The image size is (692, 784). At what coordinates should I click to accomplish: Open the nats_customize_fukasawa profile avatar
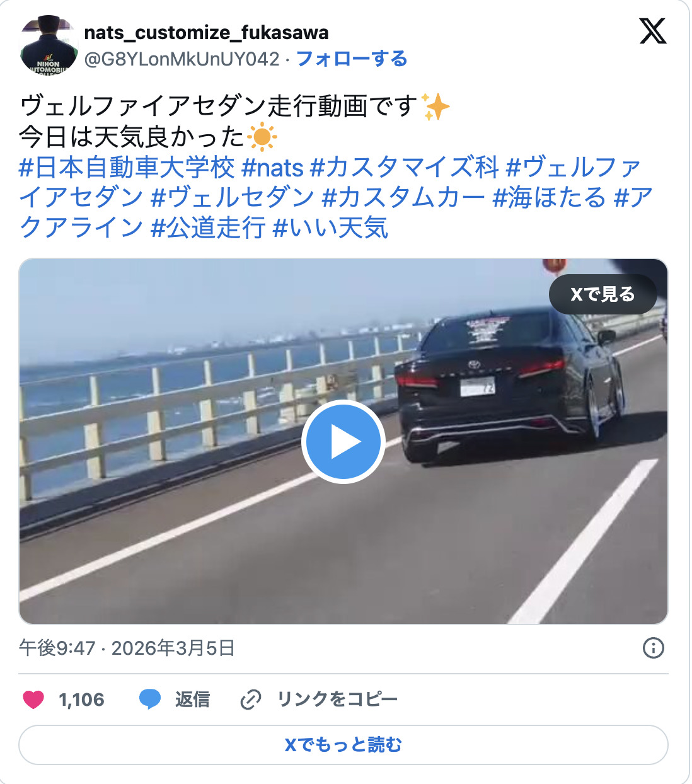point(49,45)
